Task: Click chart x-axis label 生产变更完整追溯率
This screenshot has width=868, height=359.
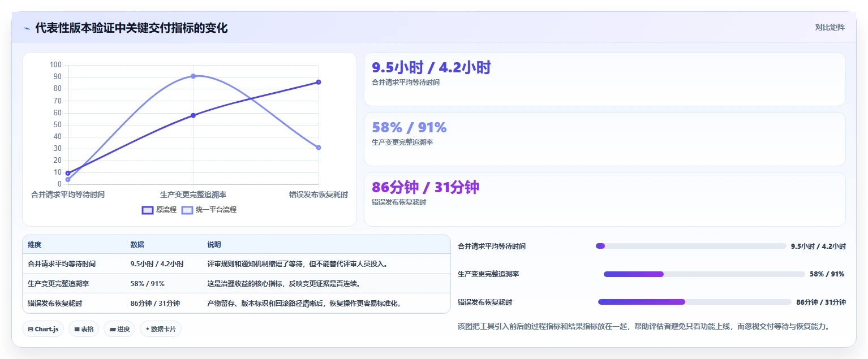Action: [193, 194]
